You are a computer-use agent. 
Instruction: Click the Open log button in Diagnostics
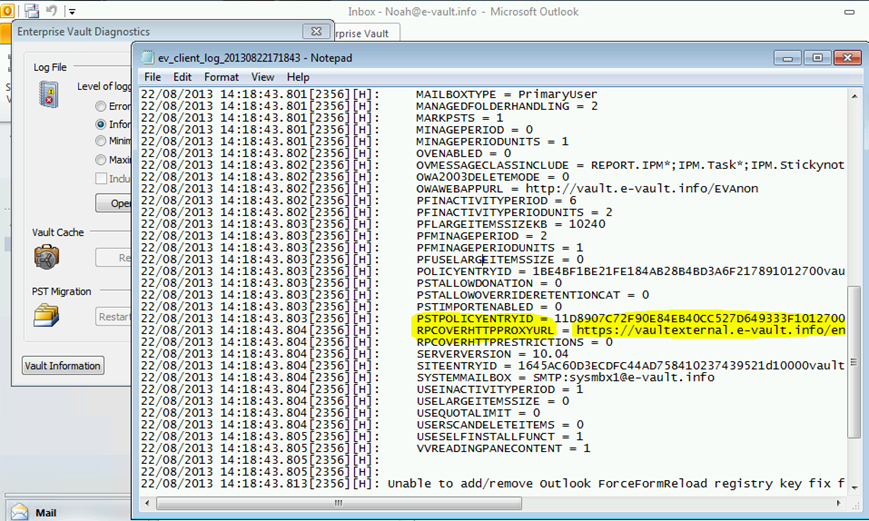point(114,203)
